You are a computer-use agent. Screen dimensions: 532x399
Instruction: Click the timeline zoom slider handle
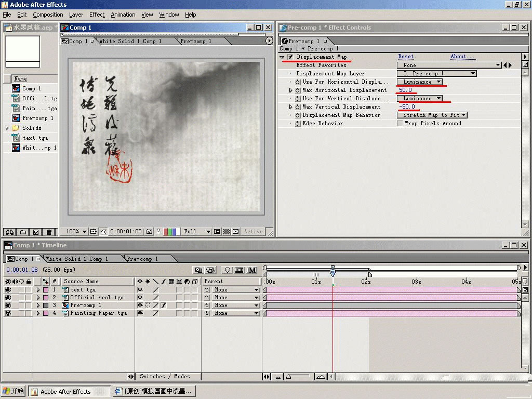click(x=288, y=377)
